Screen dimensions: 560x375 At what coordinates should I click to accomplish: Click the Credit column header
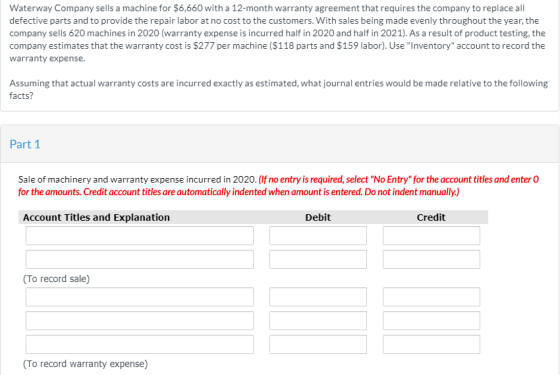coord(431,217)
